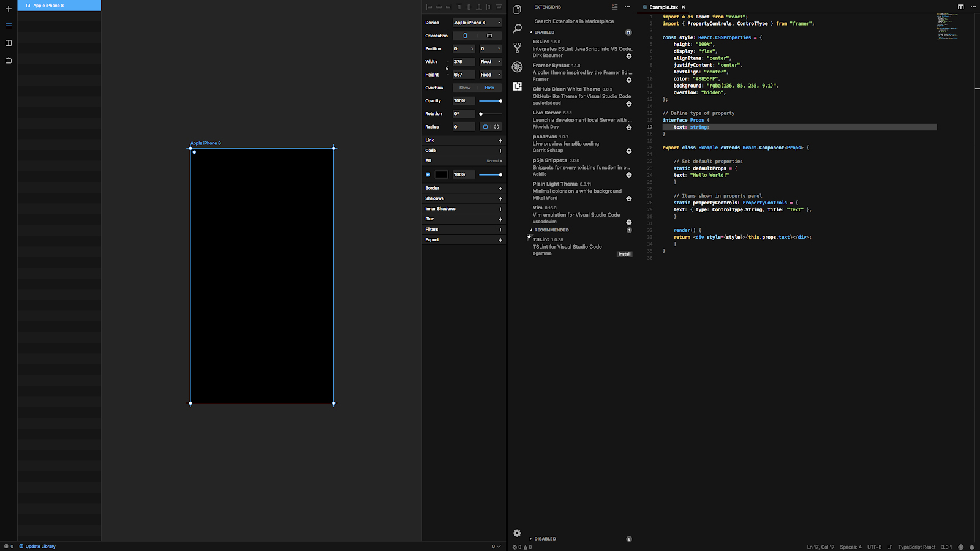
Task: Open LF line ending selector
Action: (x=890, y=547)
